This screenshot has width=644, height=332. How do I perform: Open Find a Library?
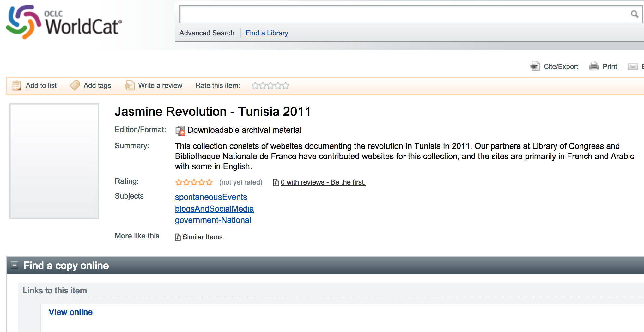pos(267,33)
